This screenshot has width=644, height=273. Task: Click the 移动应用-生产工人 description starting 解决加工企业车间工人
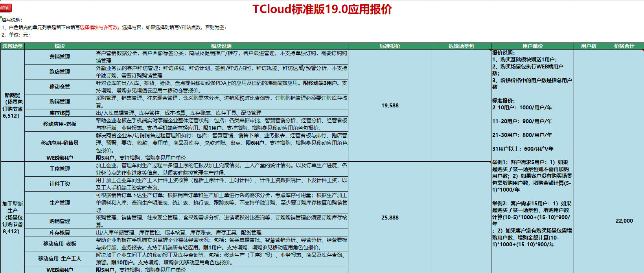click(221, 258)
